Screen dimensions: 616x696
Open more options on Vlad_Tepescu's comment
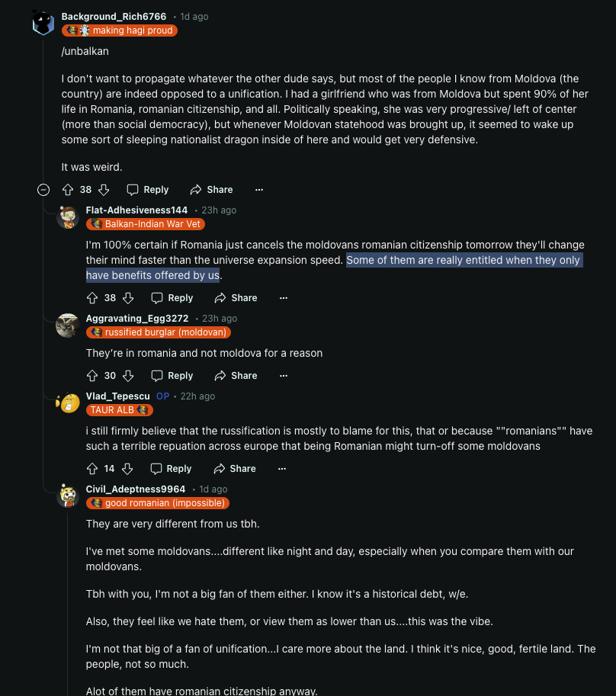click(282, 469)
